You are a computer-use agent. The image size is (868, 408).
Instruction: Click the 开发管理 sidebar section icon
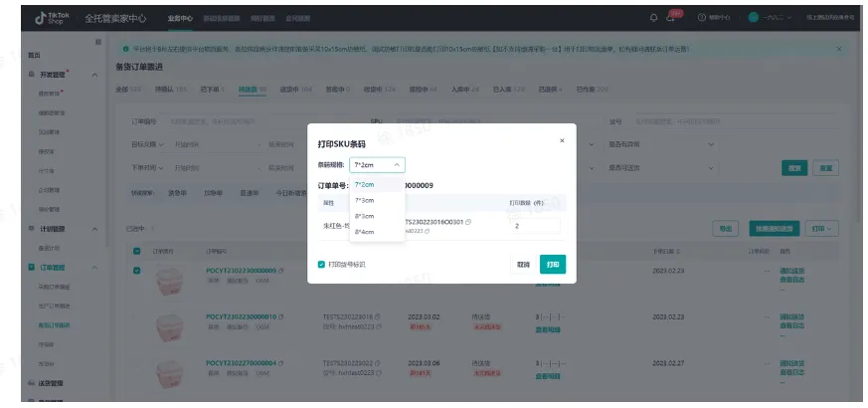coord(32,75)
